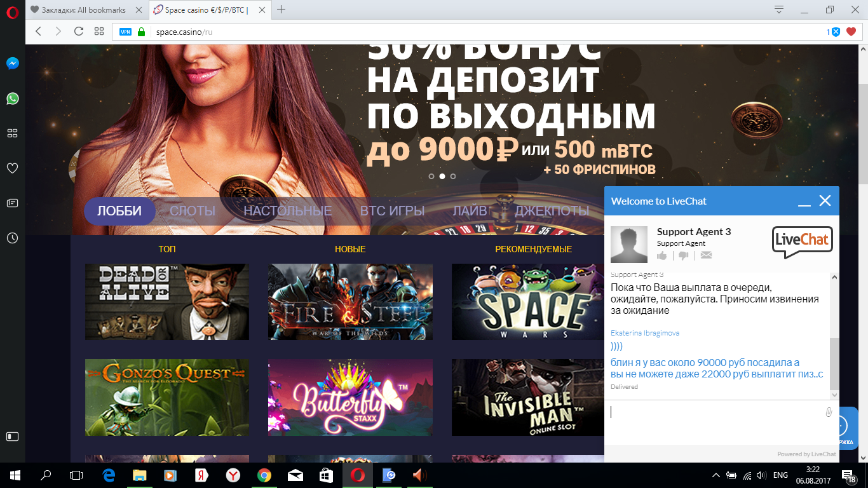This screenshot has height=488, width=868.
Task: Click the LiveChat logo
Action: pyautogui.click(x=803, y=242)
